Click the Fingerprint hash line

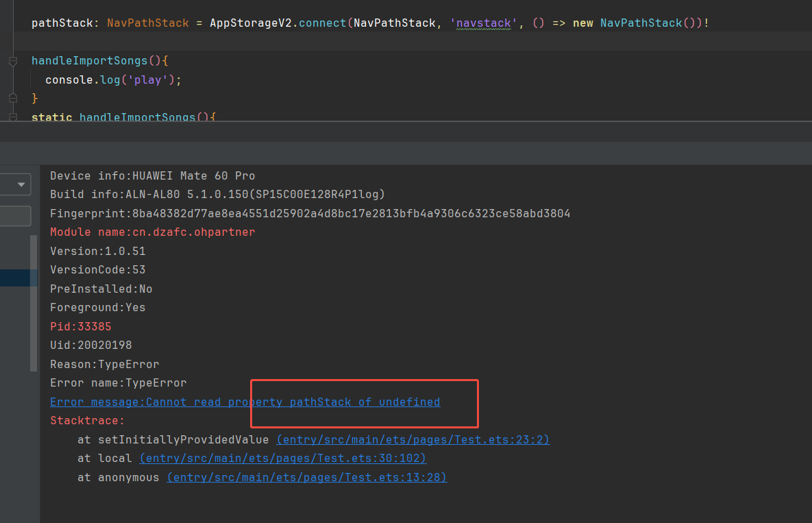pyautogui.click(x=310, y=213)
